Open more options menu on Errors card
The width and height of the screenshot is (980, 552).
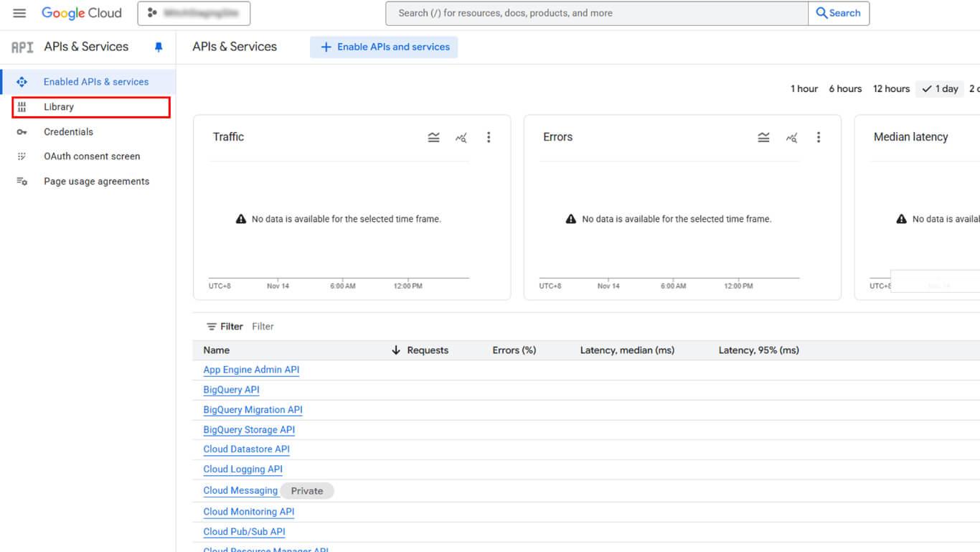819,137
